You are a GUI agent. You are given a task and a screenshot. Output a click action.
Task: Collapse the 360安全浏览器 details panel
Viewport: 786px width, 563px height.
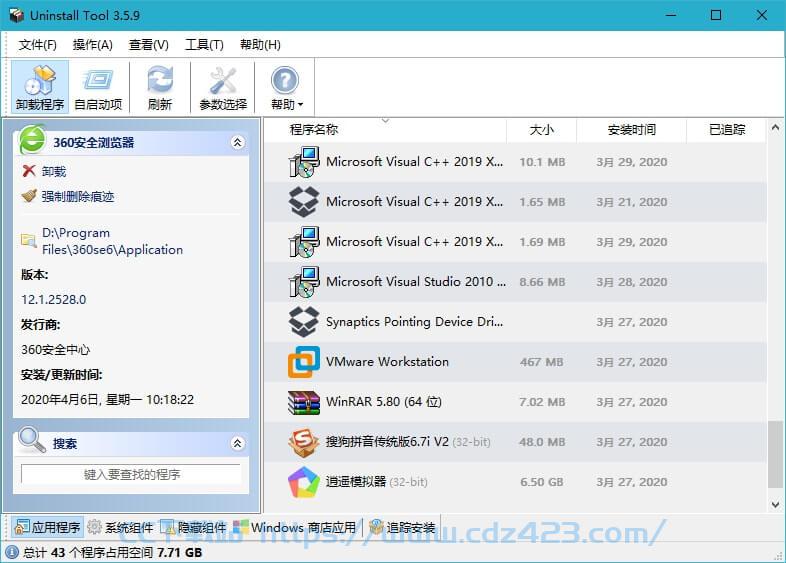(x=238, y=142)
